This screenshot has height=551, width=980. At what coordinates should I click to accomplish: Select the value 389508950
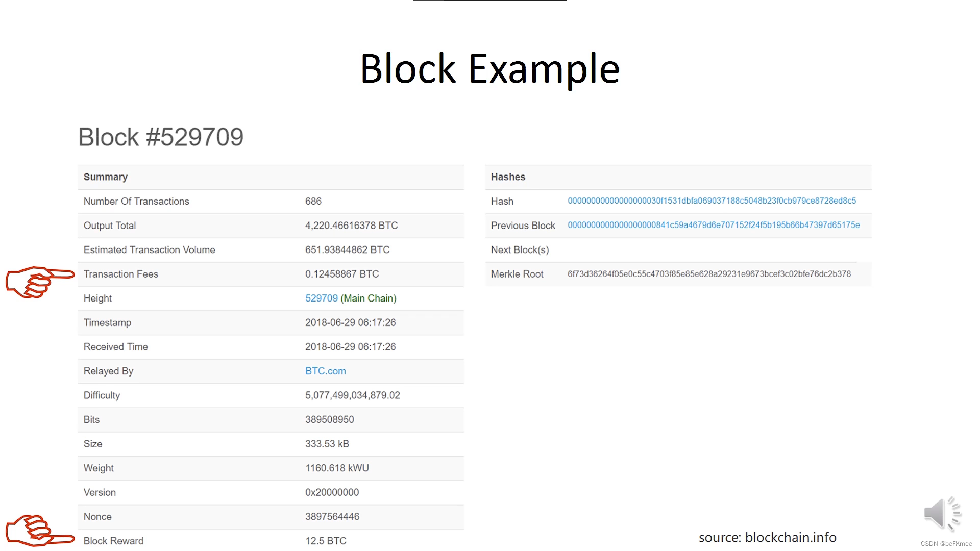pyautogui.click(x=330, y=419)
